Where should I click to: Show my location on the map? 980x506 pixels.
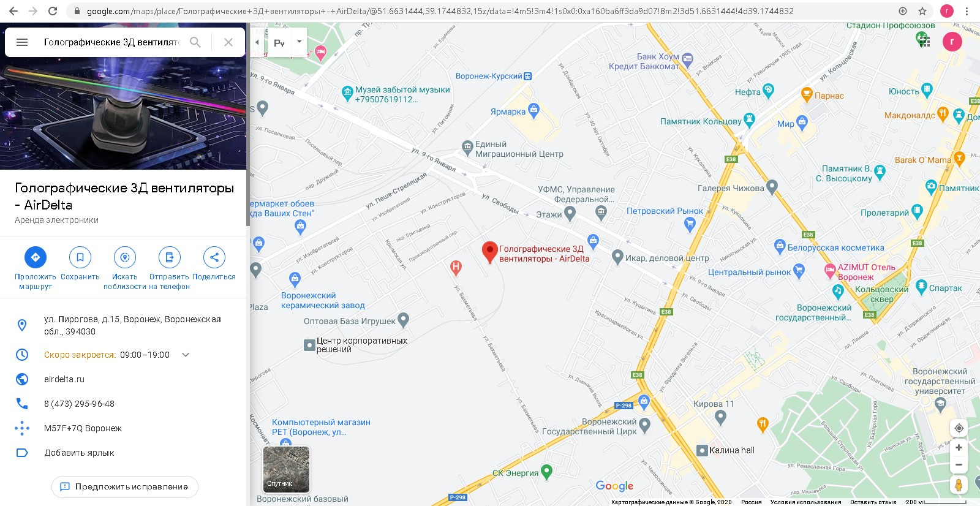[959, 428]
